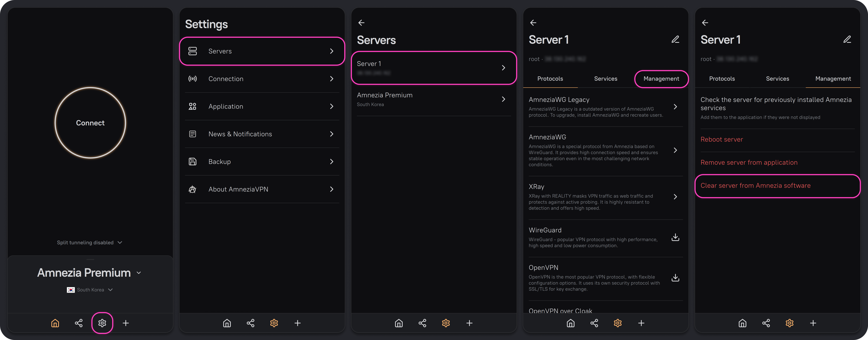Download the WireGuard protocol

click(x=675, y=238)
